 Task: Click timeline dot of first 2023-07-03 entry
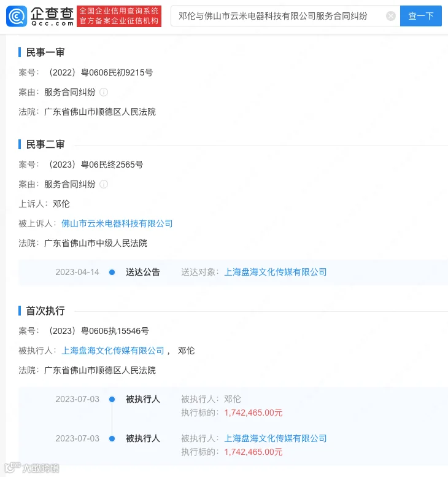point(112,399)
